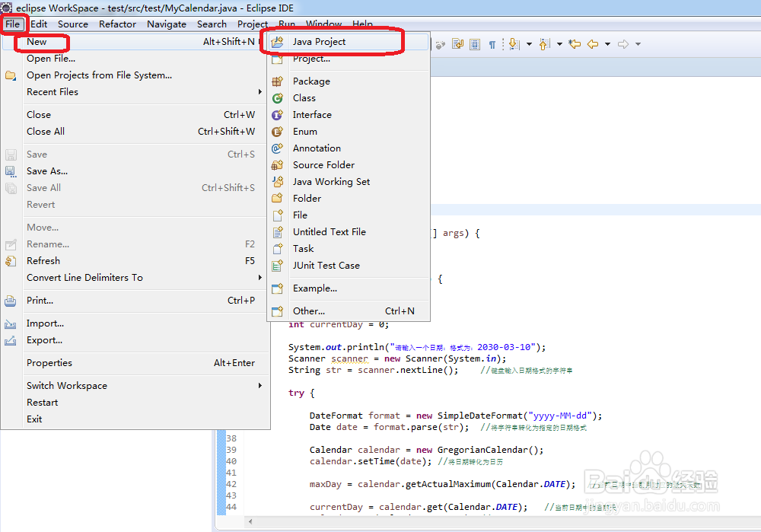Click the Package icon in submenu
This screenshot has height=532, width=761.
click(277, 81)
